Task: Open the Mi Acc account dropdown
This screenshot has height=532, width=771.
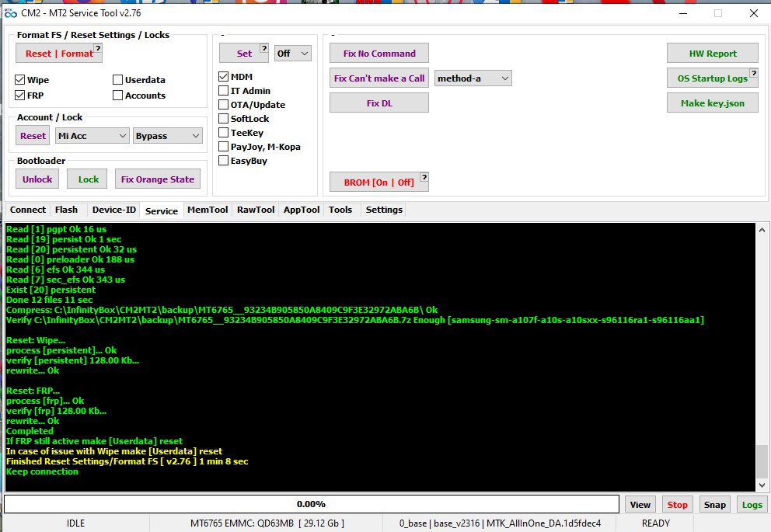Action: (92, 136)
